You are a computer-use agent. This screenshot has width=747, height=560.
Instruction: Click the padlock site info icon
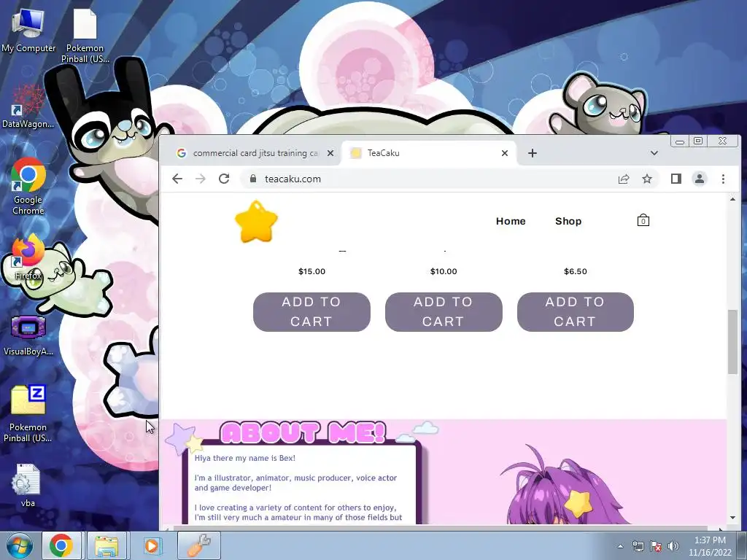253,179
